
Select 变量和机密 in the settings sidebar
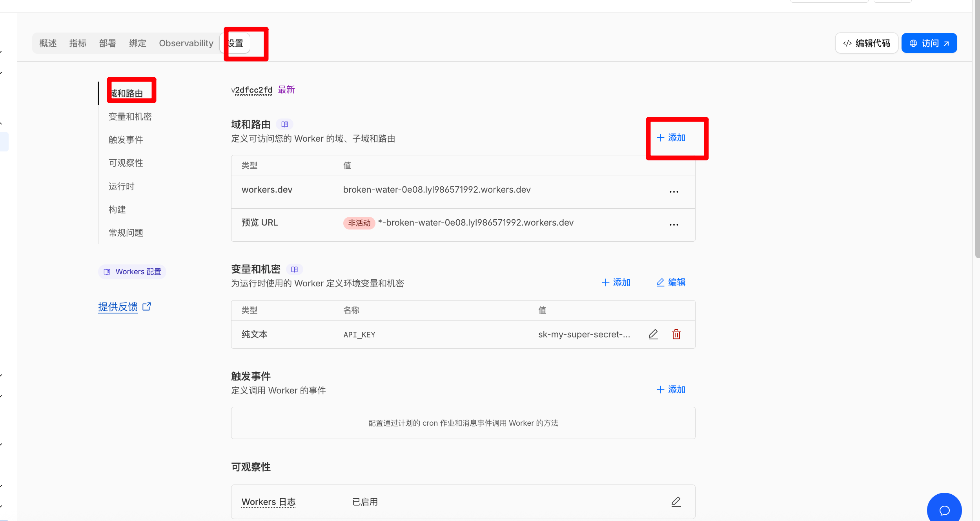click(130, 117)
